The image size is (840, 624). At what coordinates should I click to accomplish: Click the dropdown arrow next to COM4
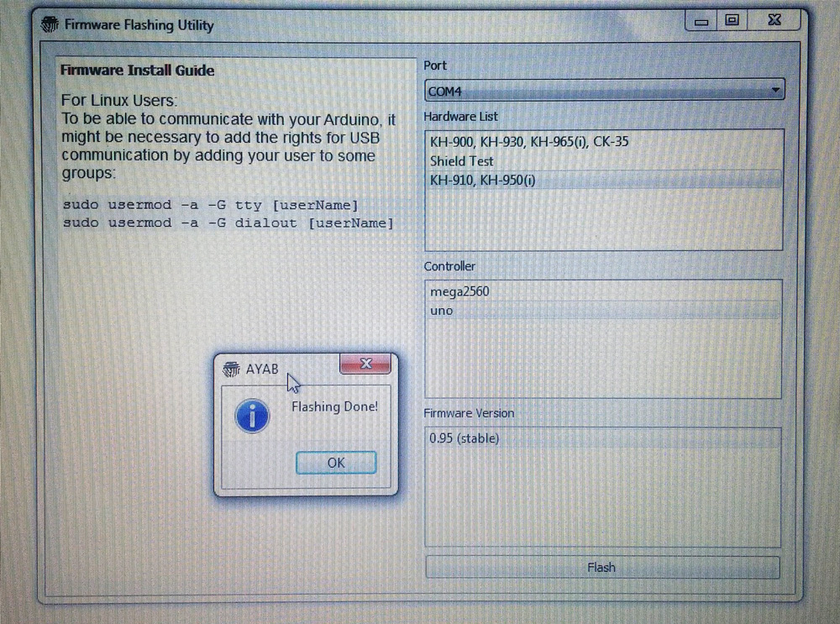click(774, 91)
